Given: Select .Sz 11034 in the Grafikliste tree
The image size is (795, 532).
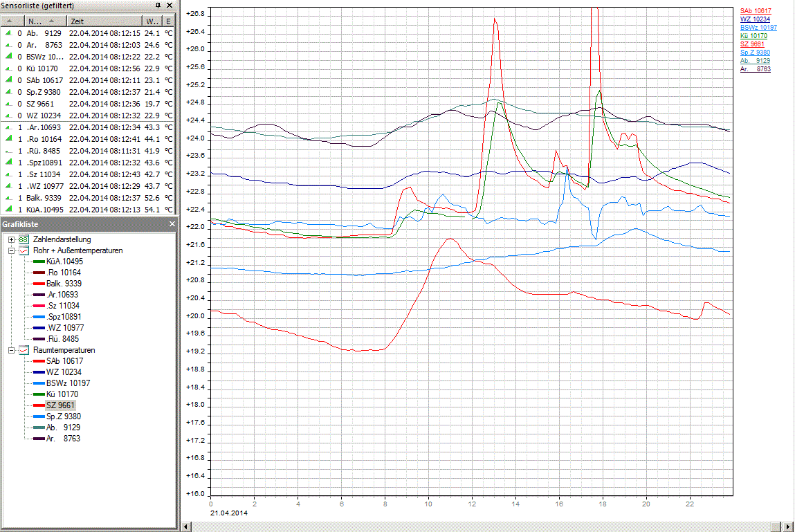Looking at the screenshot, I should click(63, 306).
